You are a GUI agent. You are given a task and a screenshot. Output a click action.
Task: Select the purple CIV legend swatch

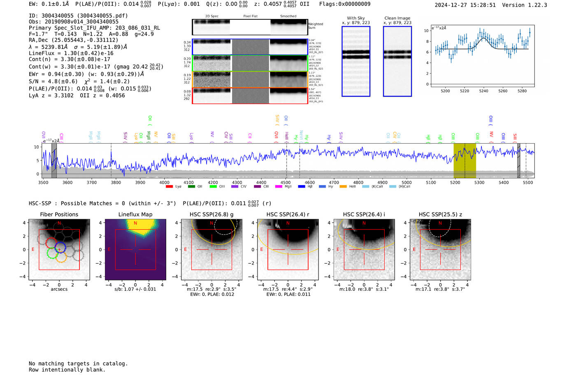pos(235,187)
